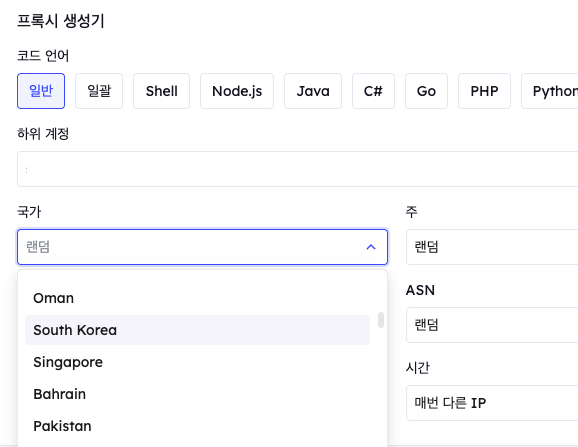Click the country list scrollbar thumb
578x447 pixels.
tap(381, 320)
